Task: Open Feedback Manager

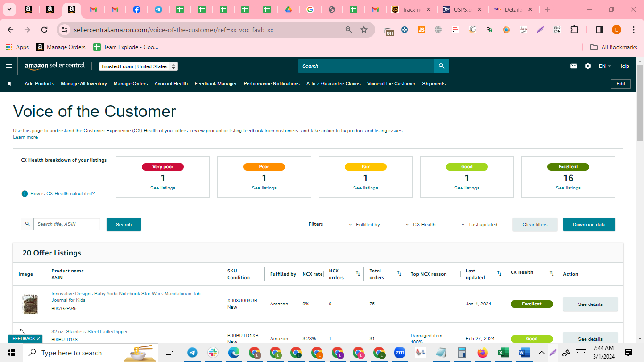Action: point(216,84)
